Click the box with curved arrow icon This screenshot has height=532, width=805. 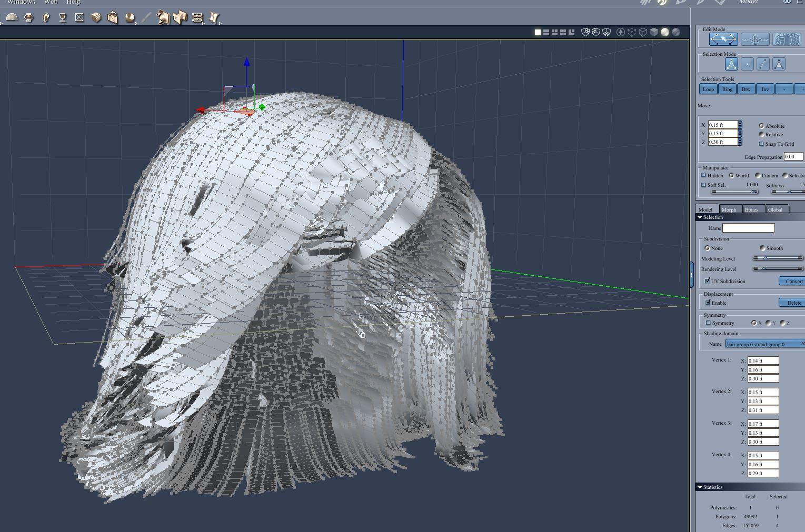113,17
